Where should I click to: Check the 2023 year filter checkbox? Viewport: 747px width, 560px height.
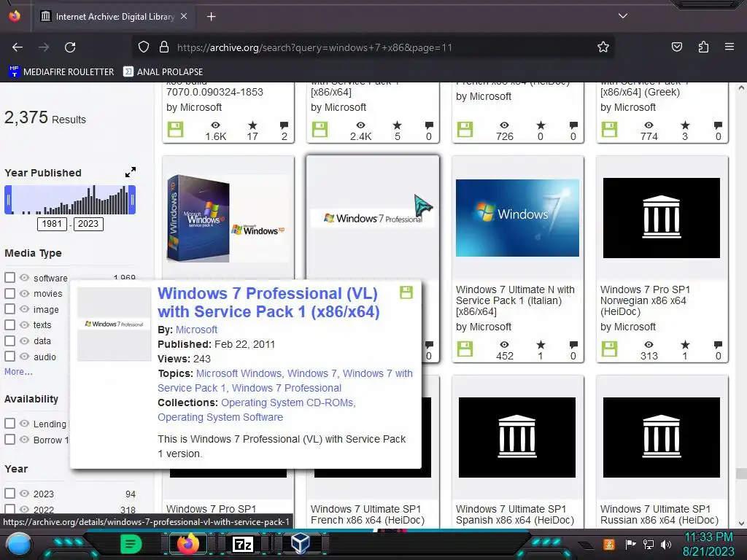coord(9,493)
